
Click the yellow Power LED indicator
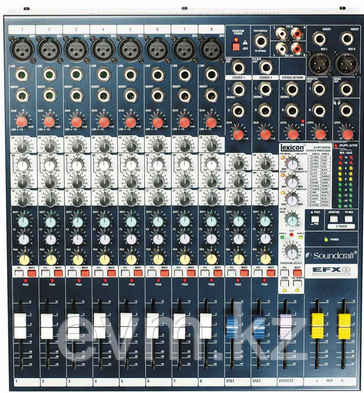click(325, 239)
